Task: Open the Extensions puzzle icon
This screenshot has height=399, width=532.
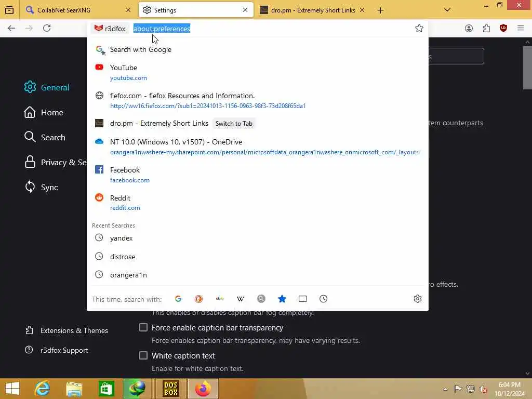Action: 486,28
